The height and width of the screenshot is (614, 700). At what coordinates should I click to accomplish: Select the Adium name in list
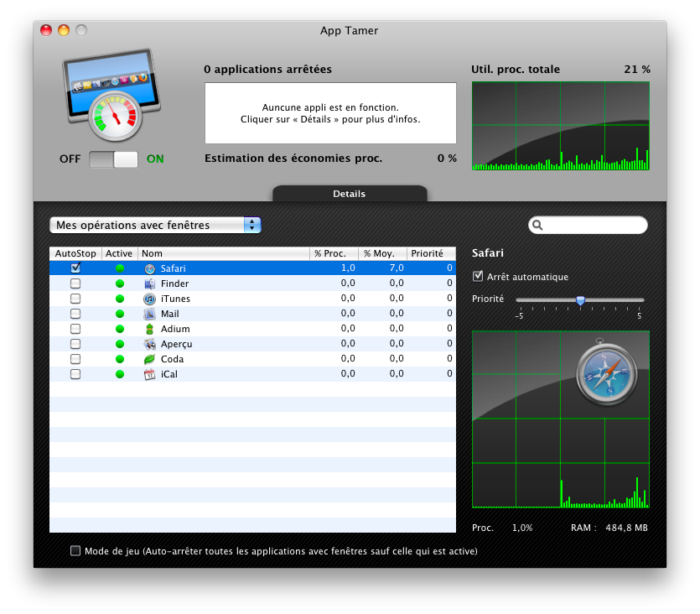[x=175, y=329]
